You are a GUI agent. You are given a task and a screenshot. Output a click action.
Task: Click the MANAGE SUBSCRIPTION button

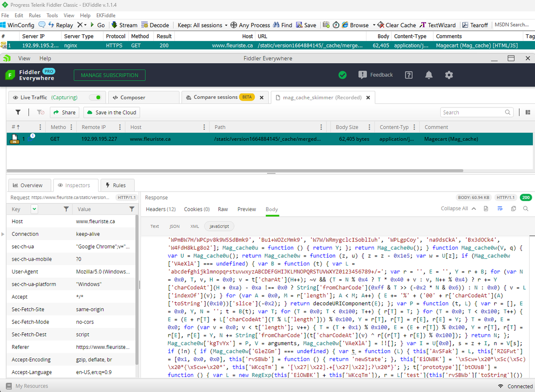coord(109,75)
